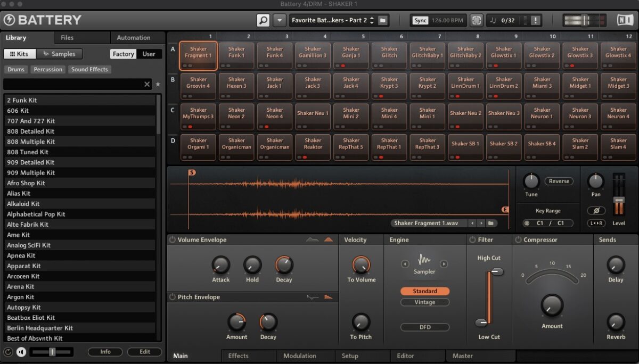
Task: Filter library by Drums tag
Action: 16,70
